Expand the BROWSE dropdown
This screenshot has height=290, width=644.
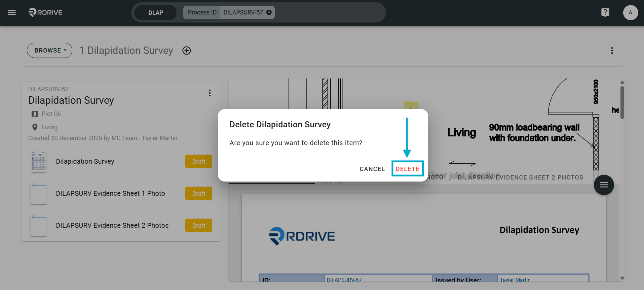[x=50, y=50]
